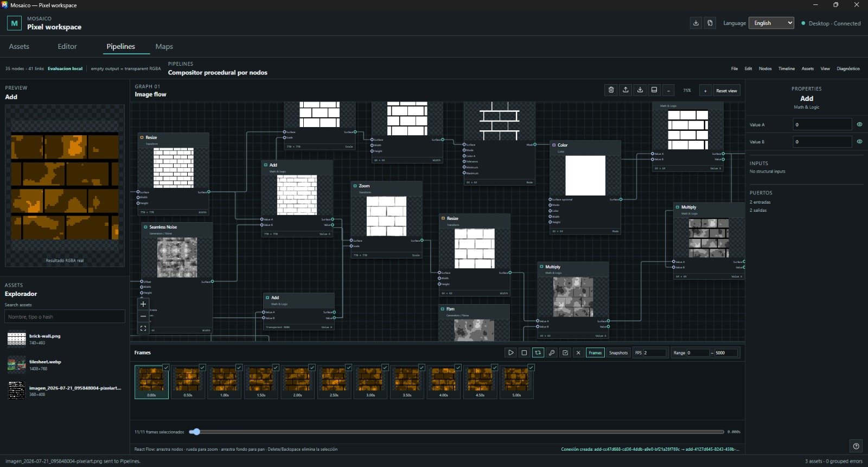
Task: Switch to the Assets tab
Action: [x=19, y=47]
